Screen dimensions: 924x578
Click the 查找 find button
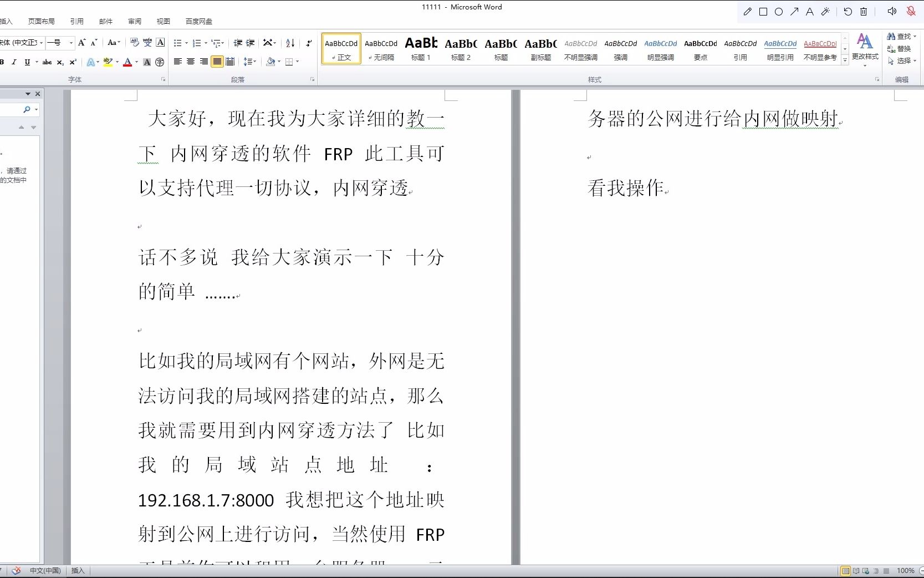point(901,37)
